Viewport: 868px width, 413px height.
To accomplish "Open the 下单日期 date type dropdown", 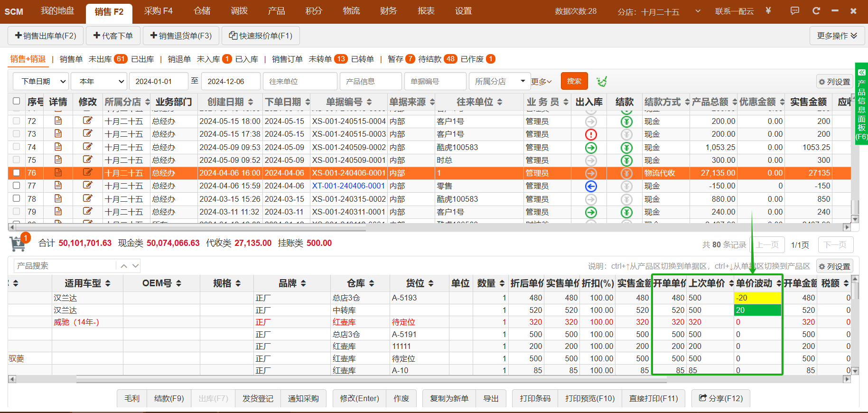I will pyautogui.click(x=40, y=82).
